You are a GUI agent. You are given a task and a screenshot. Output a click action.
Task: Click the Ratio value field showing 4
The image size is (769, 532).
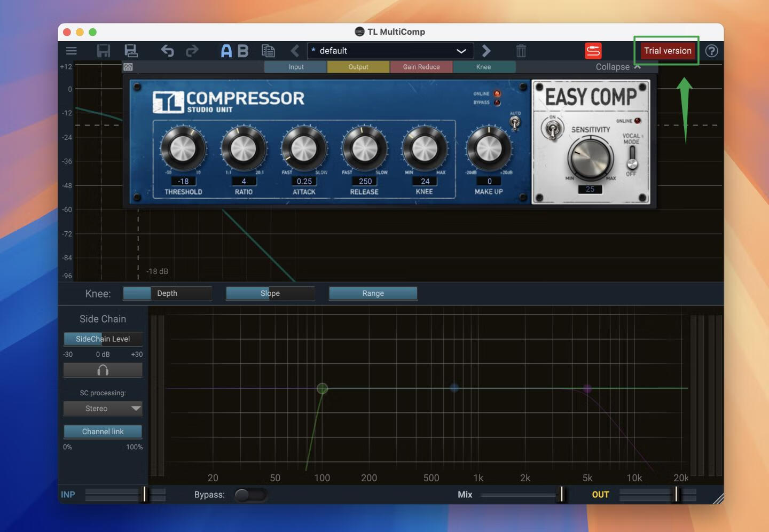tap(244, 182)
